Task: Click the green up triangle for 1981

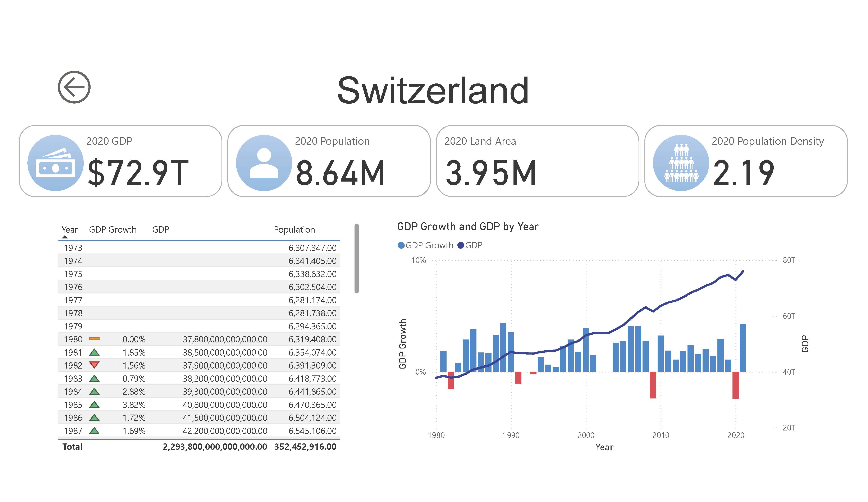Action: [x=94, y=352]
